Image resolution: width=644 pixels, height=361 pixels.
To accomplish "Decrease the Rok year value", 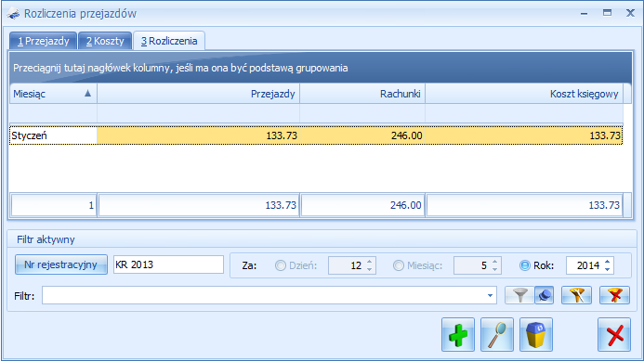I will 608,269.
